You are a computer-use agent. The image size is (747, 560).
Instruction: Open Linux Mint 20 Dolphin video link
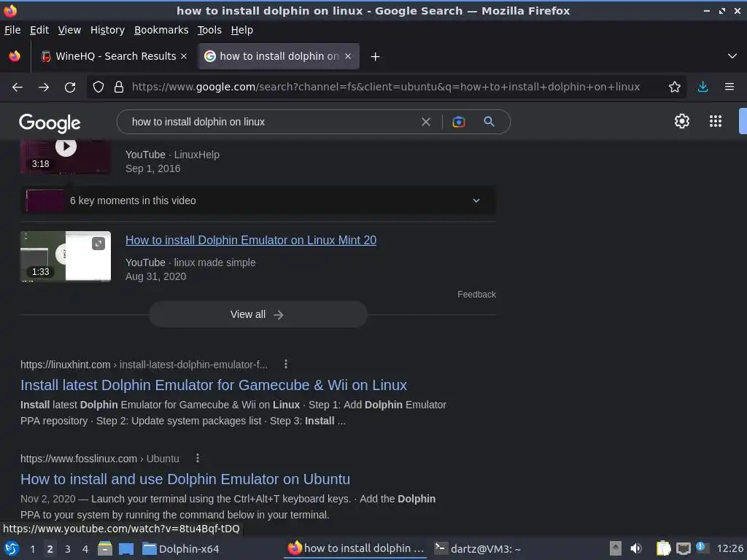pos(251,240)
